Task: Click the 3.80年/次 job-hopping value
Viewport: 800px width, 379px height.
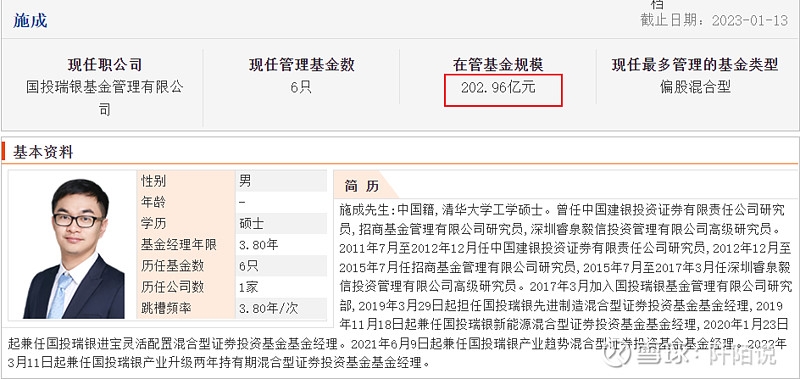Action: point(269,309)
